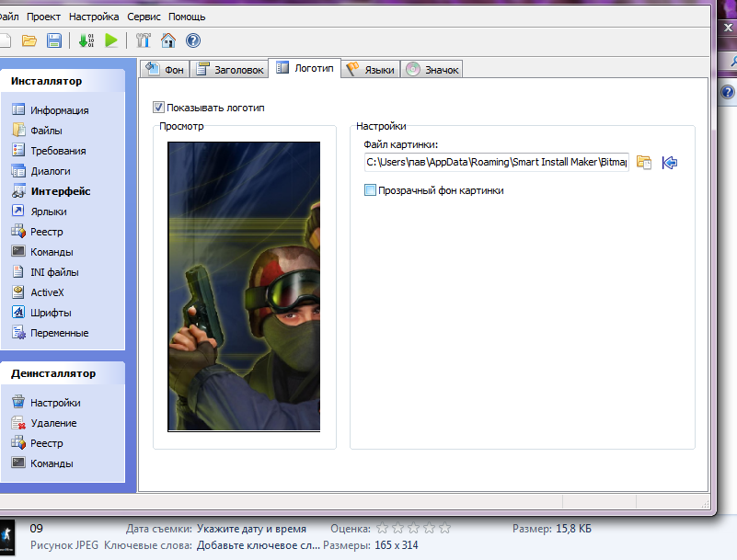
Task: Click help icon in background window
Action: (728, 92)
